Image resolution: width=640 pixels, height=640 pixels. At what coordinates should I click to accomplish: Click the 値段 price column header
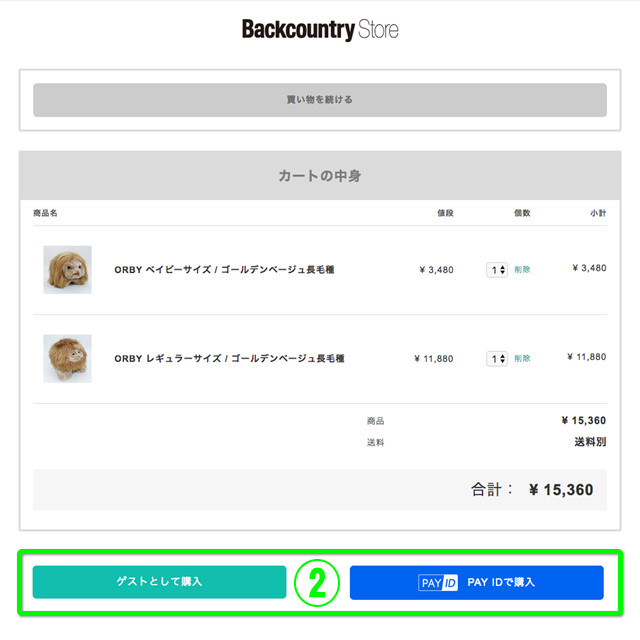445,213
